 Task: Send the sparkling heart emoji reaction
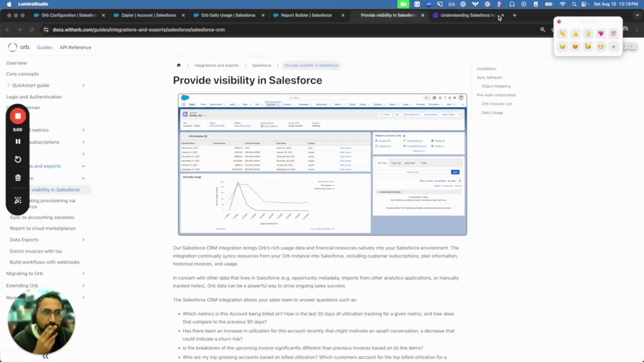tap(601, 34)
